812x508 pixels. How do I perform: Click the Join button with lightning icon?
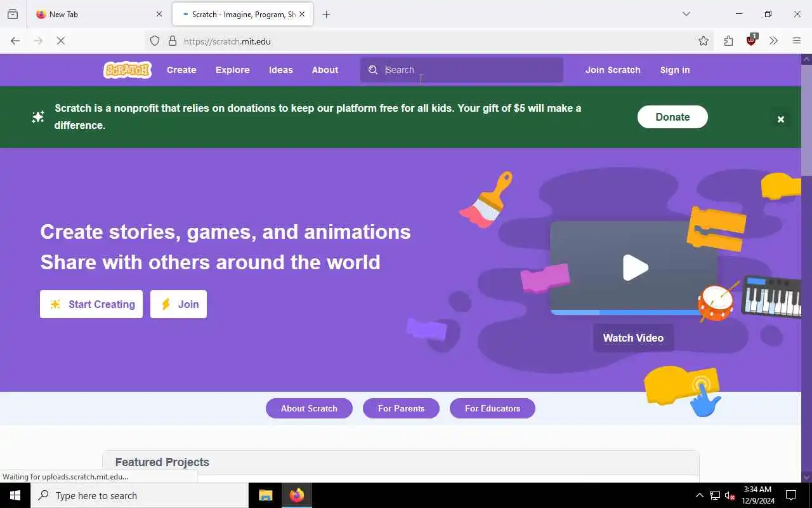178,304
